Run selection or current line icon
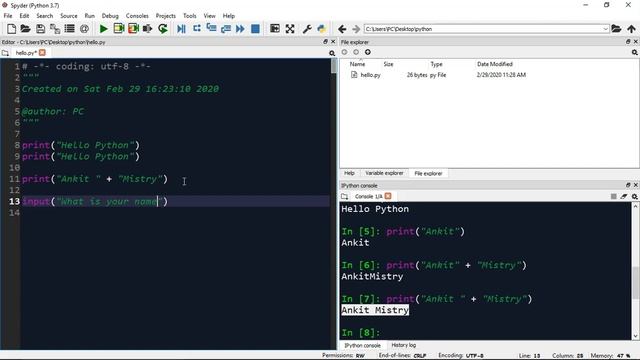The image size is (640, 360). tap(147, 29)
